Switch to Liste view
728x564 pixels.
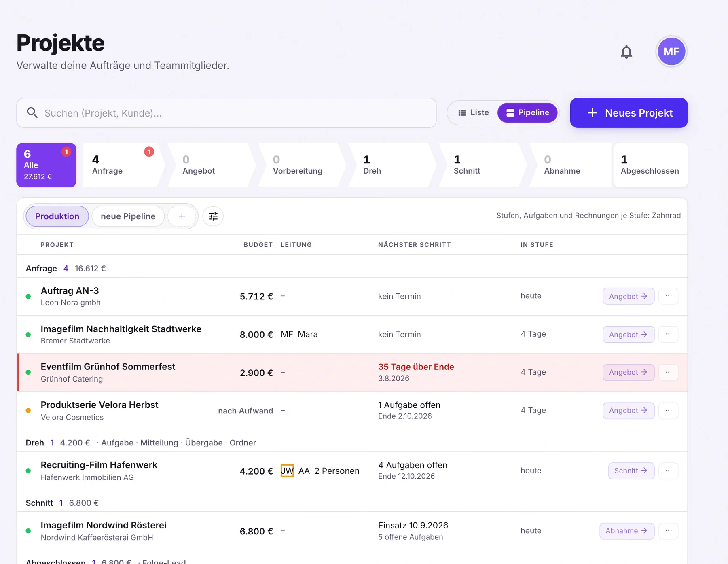click(x=474, y=112)
